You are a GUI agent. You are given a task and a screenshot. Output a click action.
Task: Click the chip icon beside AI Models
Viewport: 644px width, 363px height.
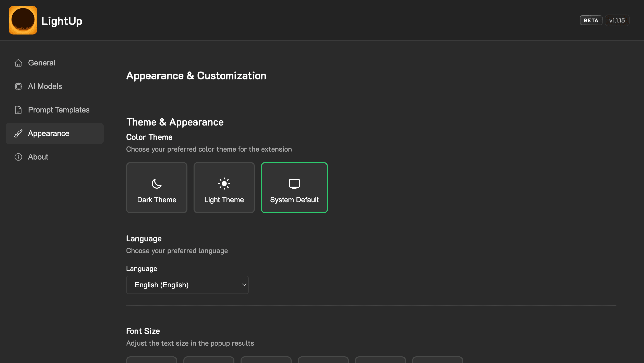18,86
